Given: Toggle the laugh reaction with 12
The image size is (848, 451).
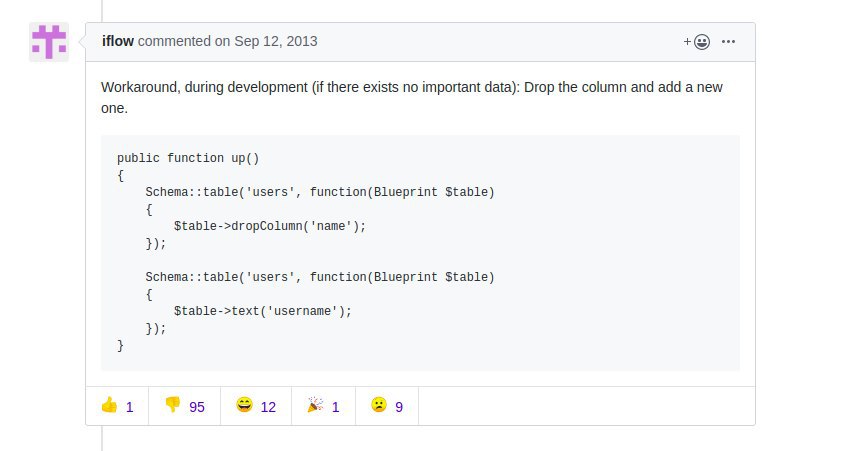Looking at the screenshot, I should pyautogui.click(x=256, y=406).
